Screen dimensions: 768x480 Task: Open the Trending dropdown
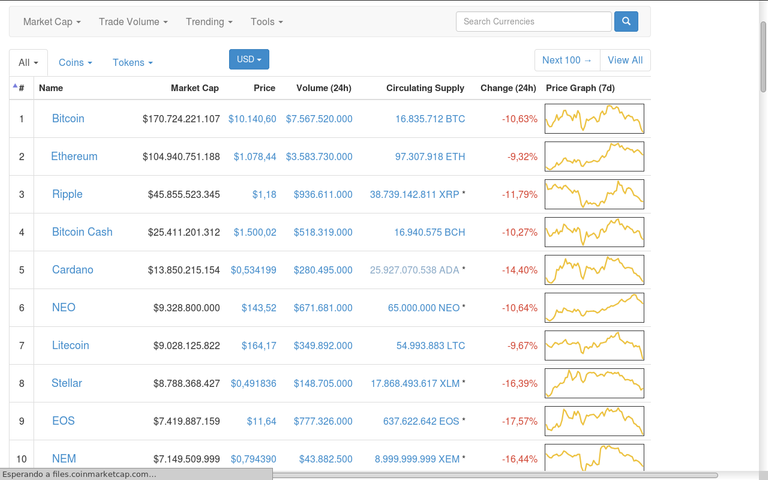209,22
